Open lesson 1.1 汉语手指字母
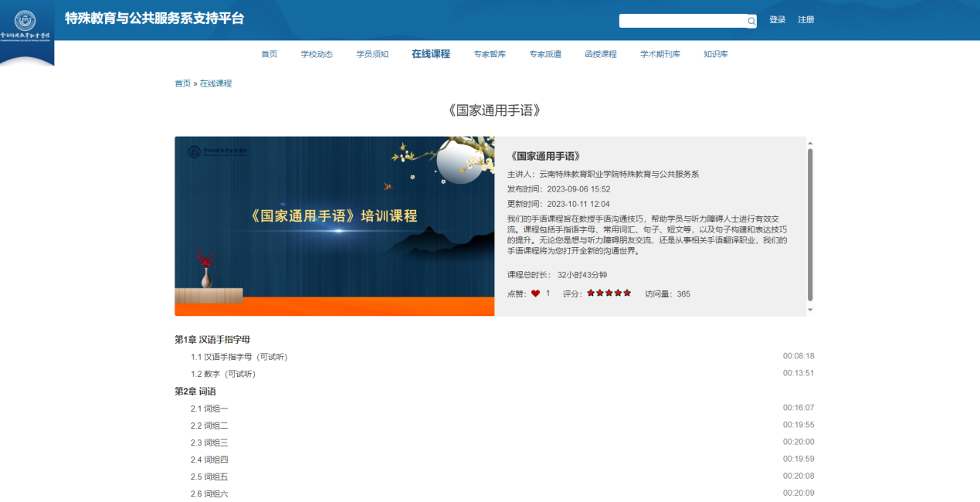980x502 pixels. click(239, 357)
